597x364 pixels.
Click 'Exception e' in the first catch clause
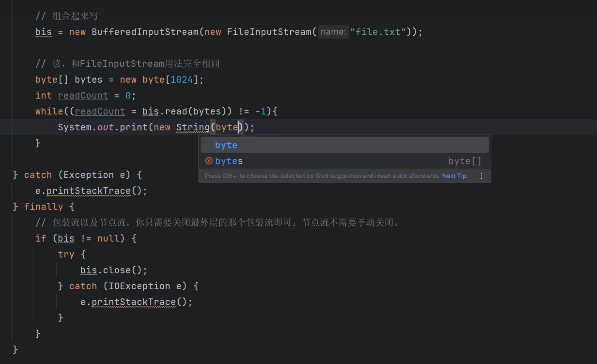tap(94, 175)
